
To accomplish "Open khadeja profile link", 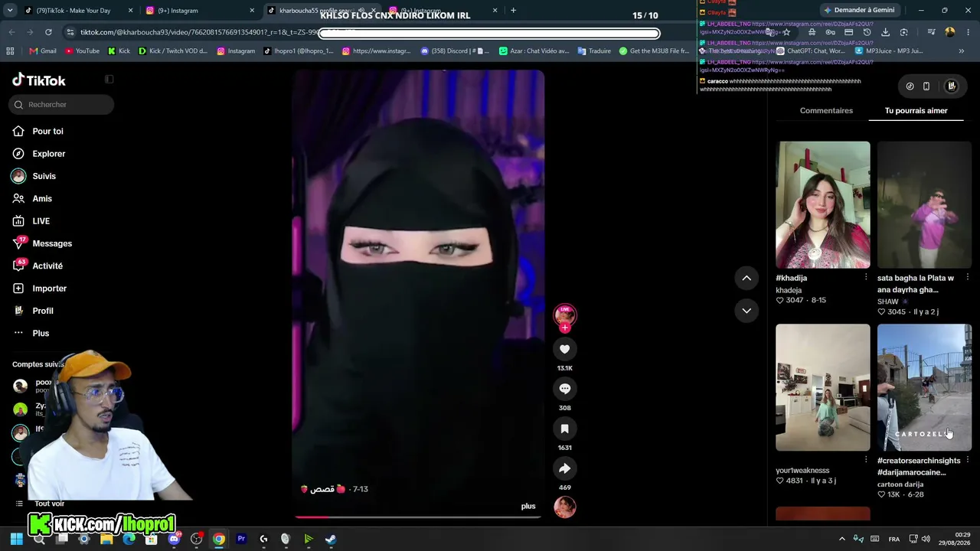I will click(x=789, y=290).
